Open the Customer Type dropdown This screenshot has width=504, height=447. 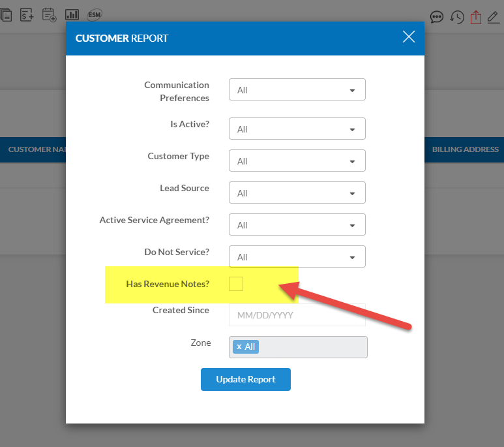[297, 161]
